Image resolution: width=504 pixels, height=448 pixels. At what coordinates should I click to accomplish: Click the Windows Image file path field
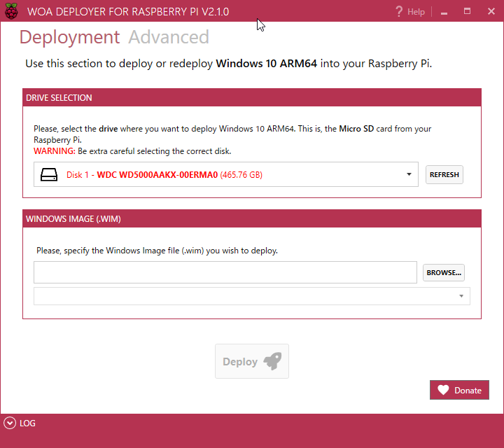[x=225, y=272]
